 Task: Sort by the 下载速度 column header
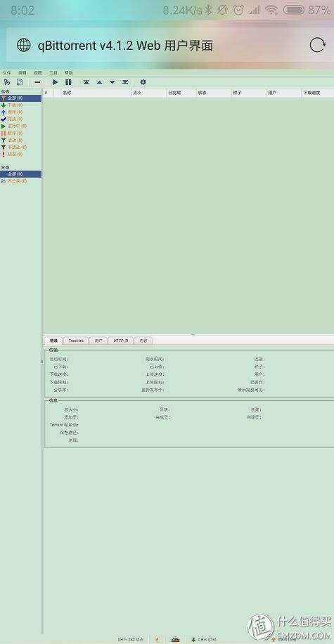pos(318,93)
